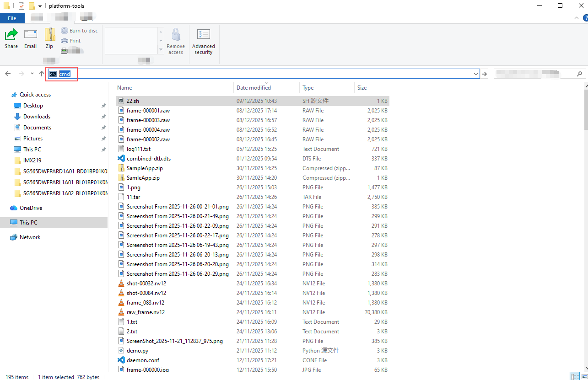Go up one folder with the Up arrow

click(42, 74)
